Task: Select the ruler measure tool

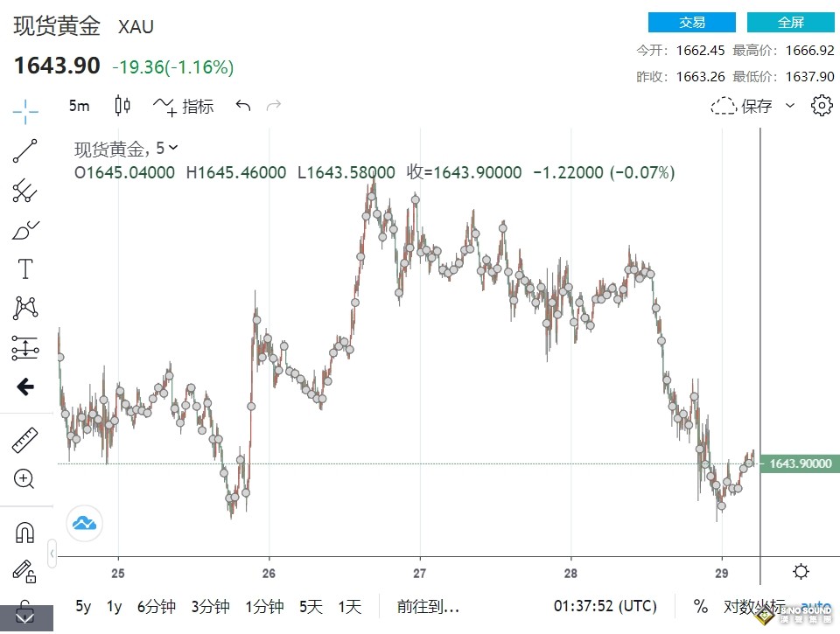Action: pyautogui.click(x=25, y=441)
